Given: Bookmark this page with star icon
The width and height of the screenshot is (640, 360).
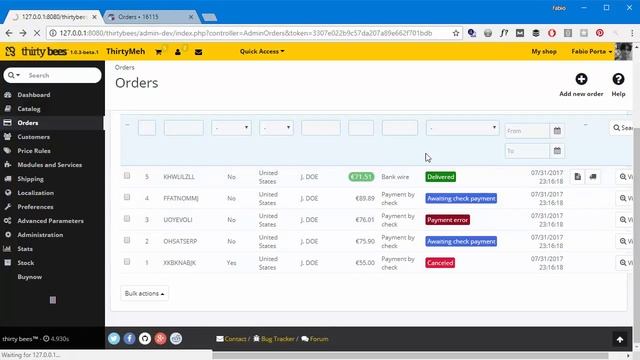Looking at the screenshot, I should pyautogui.click(x=456, y=33).
